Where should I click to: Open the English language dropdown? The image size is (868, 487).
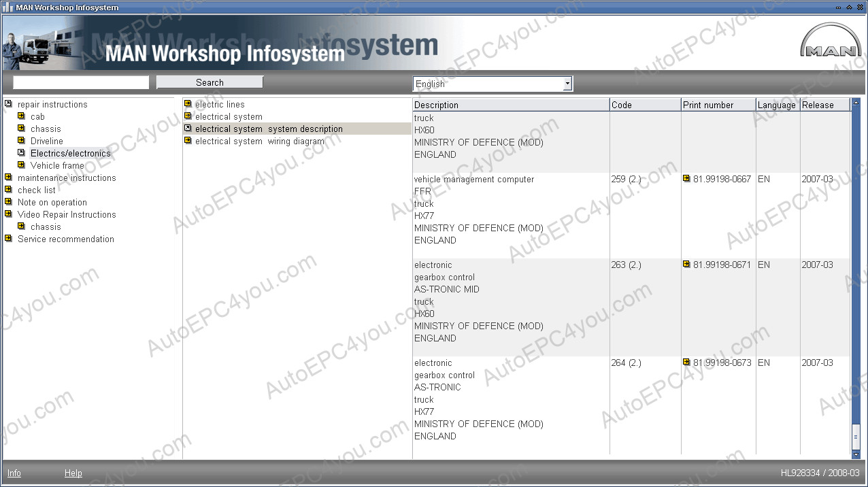(567, 84)
